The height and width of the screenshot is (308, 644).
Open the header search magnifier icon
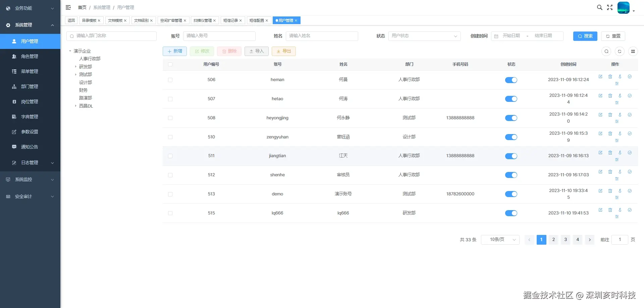pyautogui.click(x=599, y=7)
